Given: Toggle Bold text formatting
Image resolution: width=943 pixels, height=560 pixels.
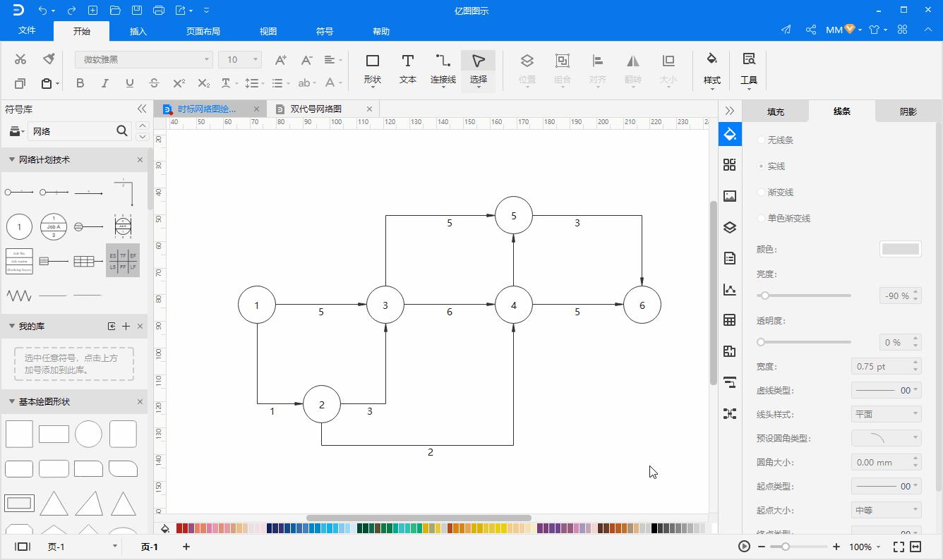Looking at the screenshot, I should (80, 83).
